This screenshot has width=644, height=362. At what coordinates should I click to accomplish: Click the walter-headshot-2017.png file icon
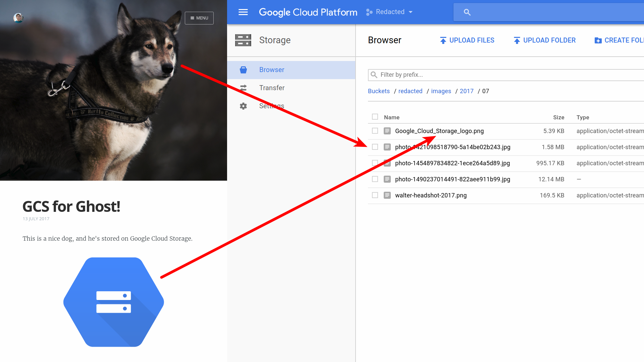click(x=387, y=195)
